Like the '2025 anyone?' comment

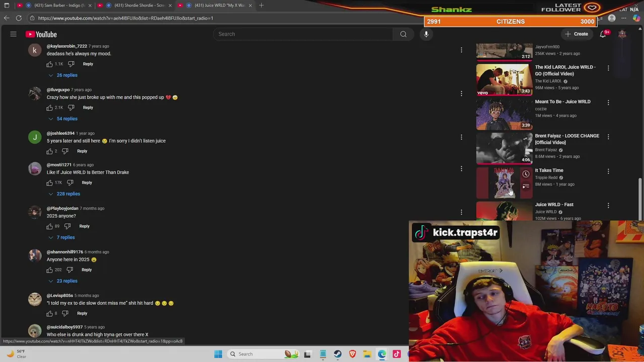click(50, 226)
